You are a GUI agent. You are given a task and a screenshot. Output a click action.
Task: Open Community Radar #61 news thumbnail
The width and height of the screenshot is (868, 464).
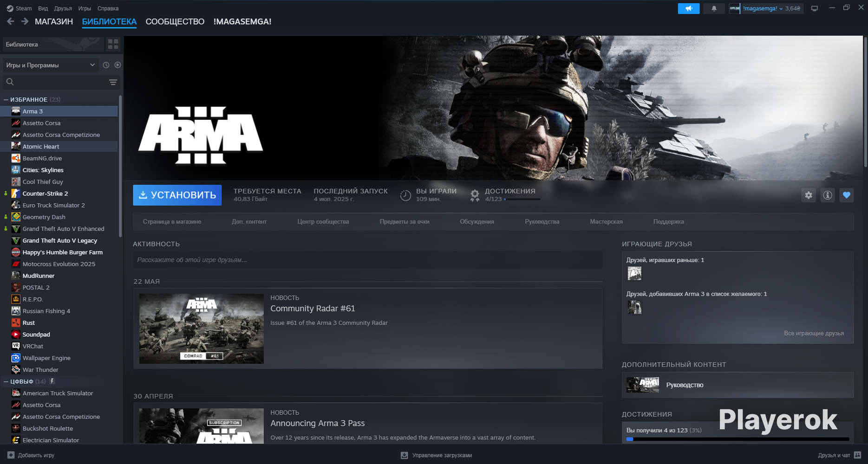[x=202, y=329]
